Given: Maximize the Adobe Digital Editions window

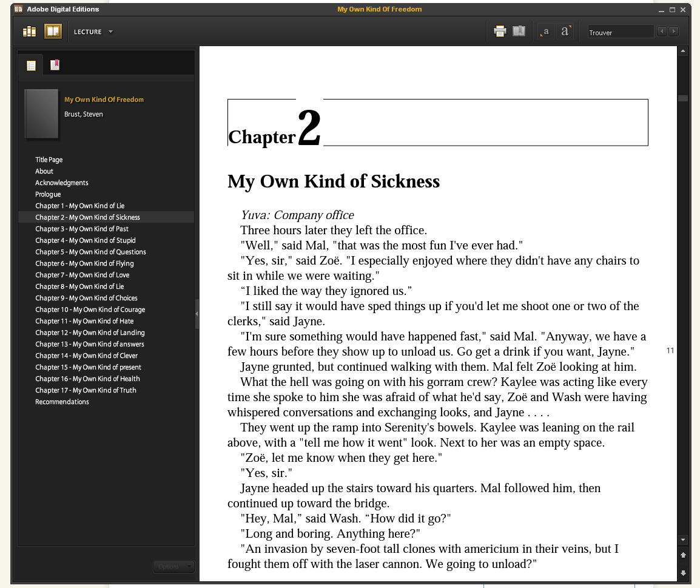Looking at the screenshot, I should (672, 9).
